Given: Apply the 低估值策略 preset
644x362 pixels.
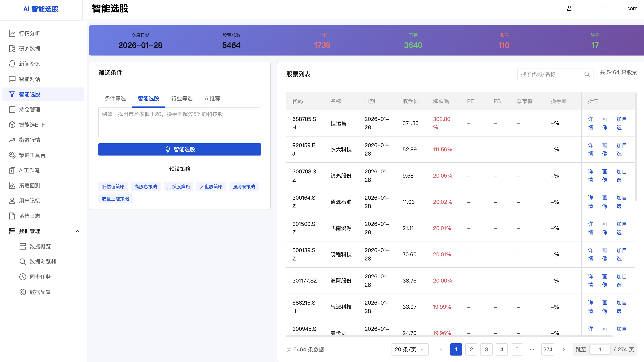Looking at the screenshot, I should point(113,187).
